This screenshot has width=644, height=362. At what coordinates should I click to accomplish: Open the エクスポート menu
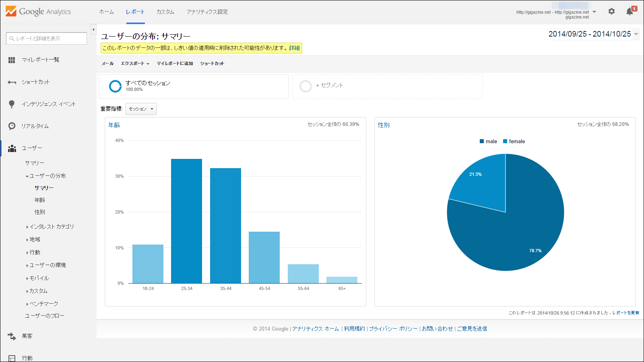[x=135, y=64]
